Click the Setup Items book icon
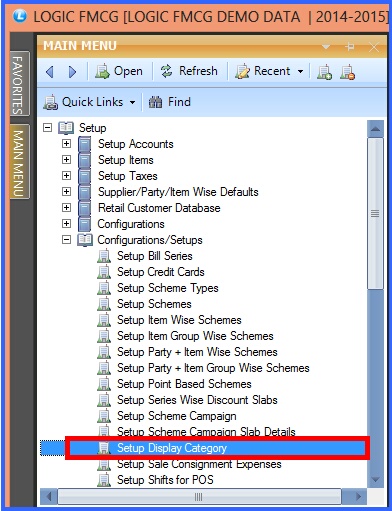Image resolution: width=392 pixels, height=511 pixels. pyautogui.click(x=85, y=160)
